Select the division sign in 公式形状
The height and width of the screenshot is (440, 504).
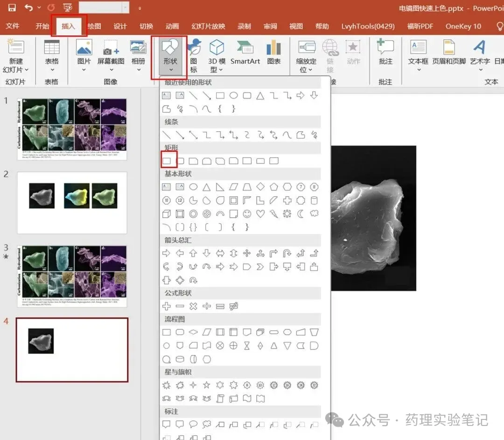click(x=207, y=306)
